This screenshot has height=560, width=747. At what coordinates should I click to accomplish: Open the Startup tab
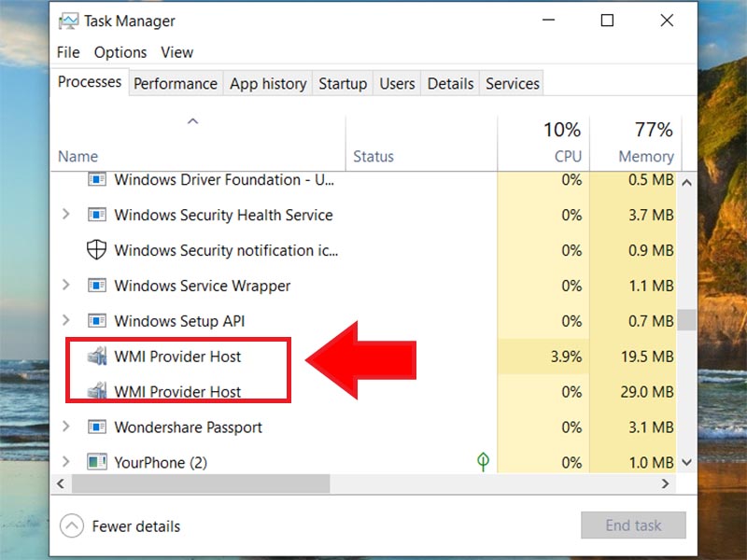point(343,84)
